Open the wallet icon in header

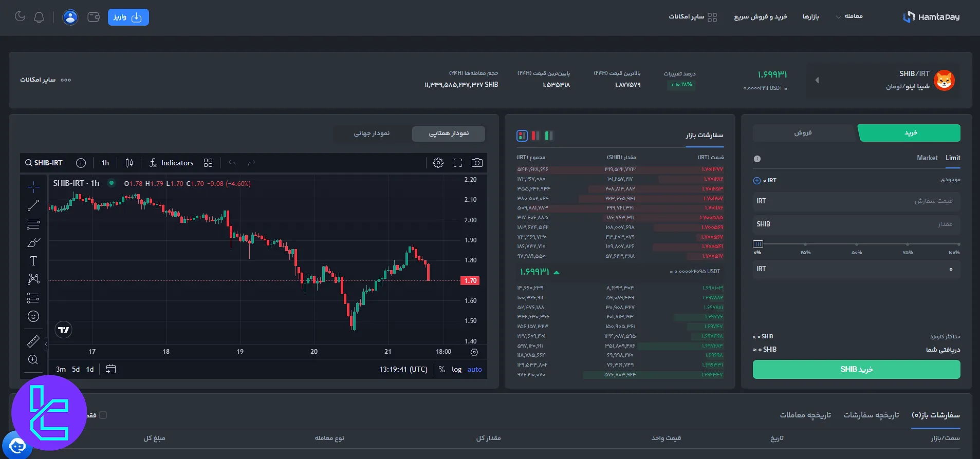point(94,17)
